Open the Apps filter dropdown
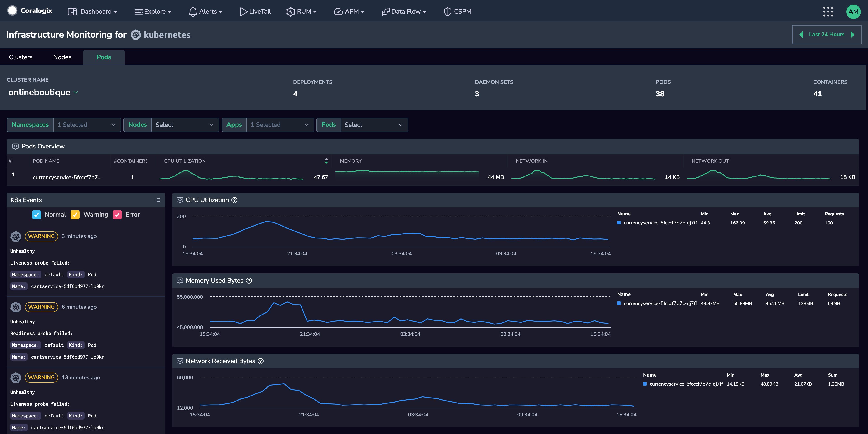This screenshot has width=868, height=434. [280, 125]
